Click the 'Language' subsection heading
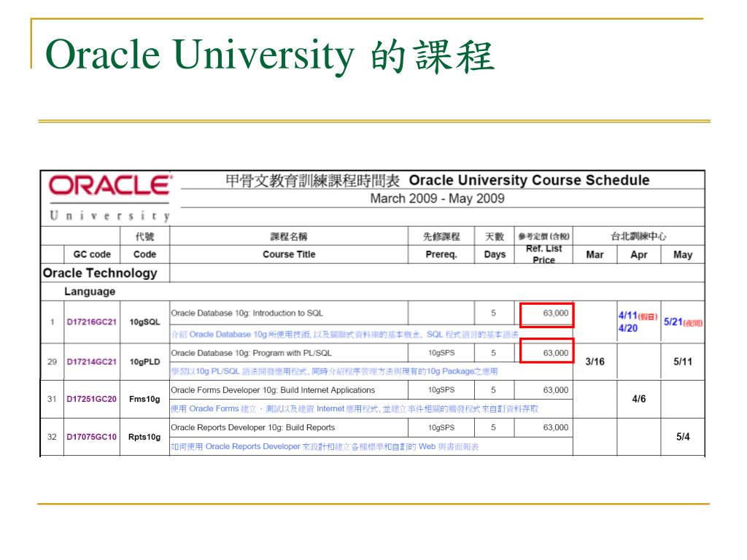The image size is (747, 560). click(90, 292)
